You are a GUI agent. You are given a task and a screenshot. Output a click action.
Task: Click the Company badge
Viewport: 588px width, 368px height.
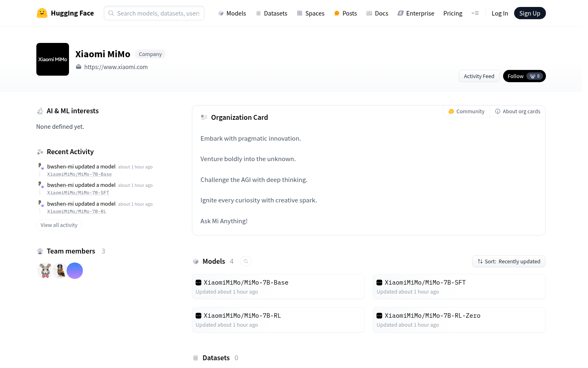click(x=150, y=54)
